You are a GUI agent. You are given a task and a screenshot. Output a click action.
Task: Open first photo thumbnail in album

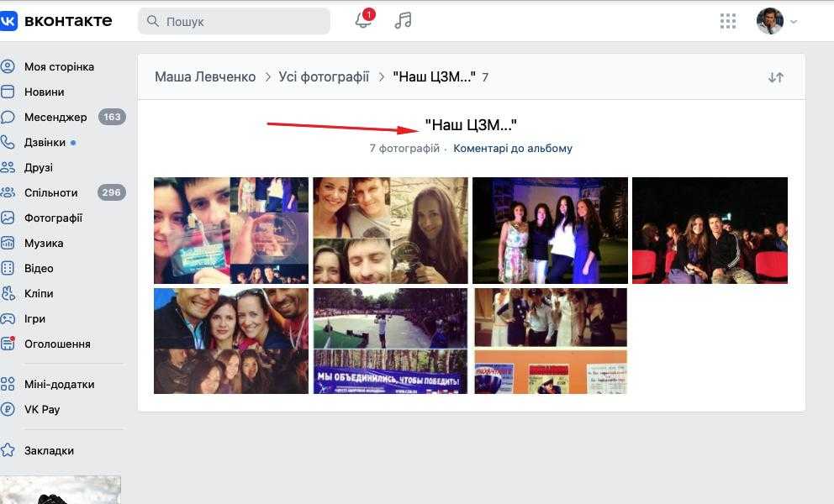231,230
